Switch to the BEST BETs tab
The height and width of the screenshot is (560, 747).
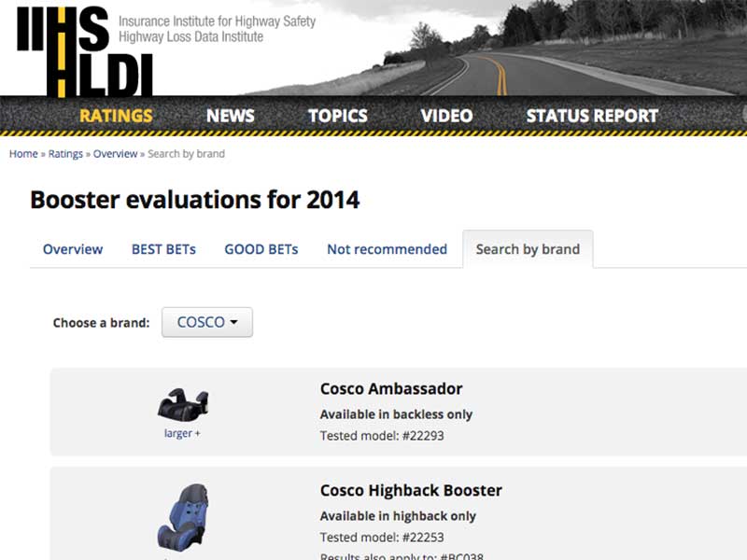click(164, 249)
